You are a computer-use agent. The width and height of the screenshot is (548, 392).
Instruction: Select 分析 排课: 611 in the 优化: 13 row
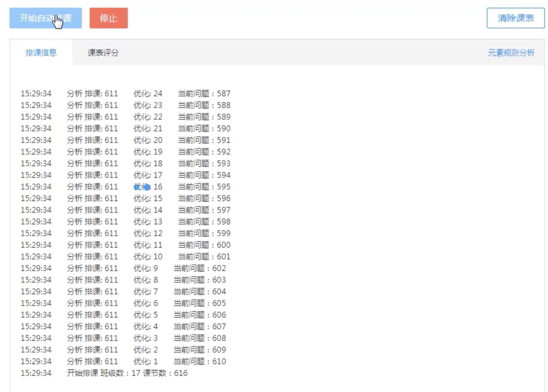tap(93, 222)
